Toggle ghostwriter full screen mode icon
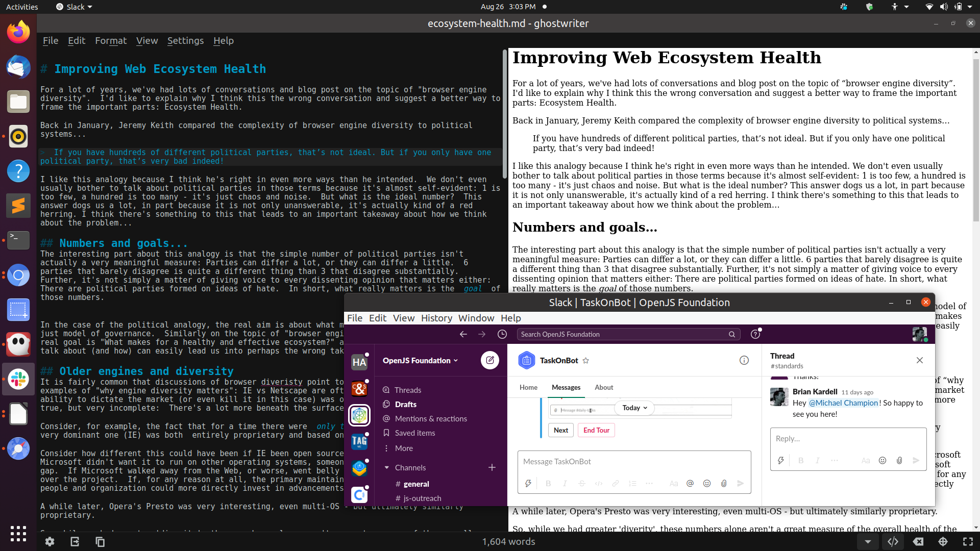This screenshot has height=551, width=980. pyautogui.click(x=967, y=542)
